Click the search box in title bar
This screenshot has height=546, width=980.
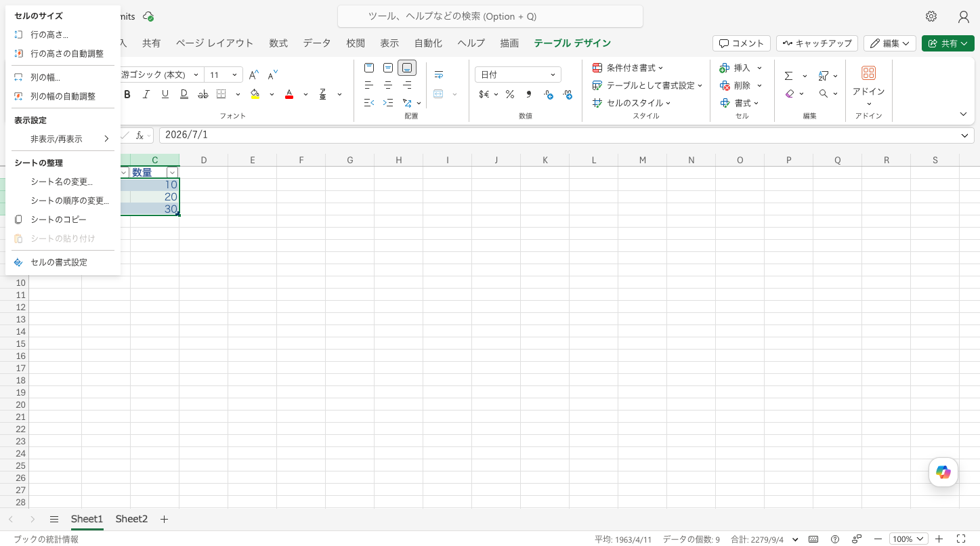tap(490, 16)
